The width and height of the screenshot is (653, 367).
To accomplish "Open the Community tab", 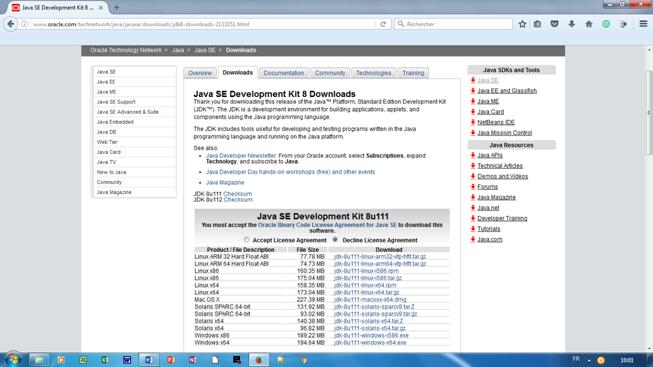I will click(x=330, y=73).
